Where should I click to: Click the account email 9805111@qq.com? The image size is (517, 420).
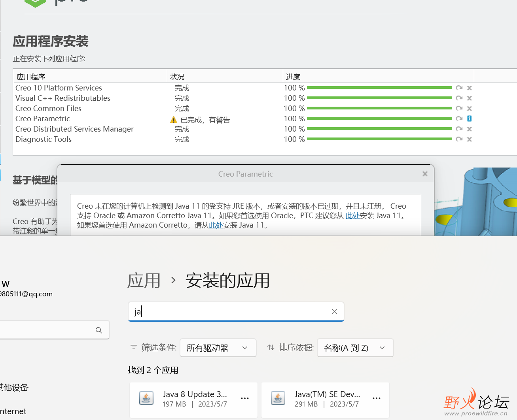tap(26, 294)
